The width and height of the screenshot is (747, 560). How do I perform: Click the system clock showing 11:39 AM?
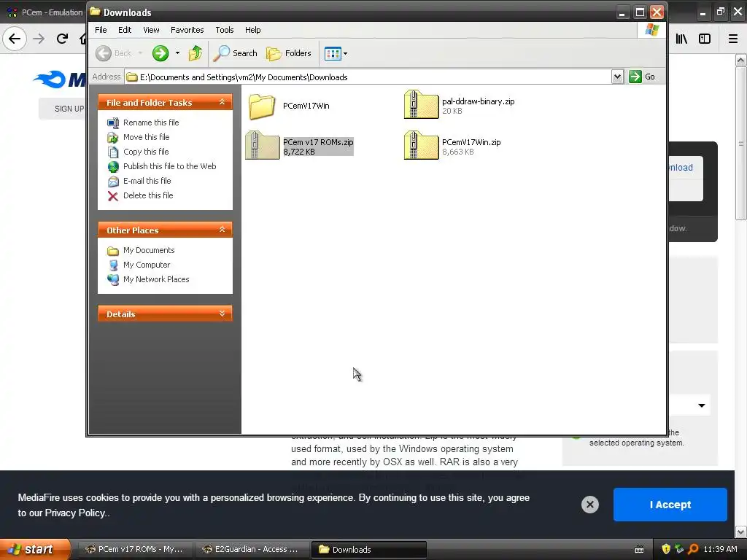coord(720,550)
